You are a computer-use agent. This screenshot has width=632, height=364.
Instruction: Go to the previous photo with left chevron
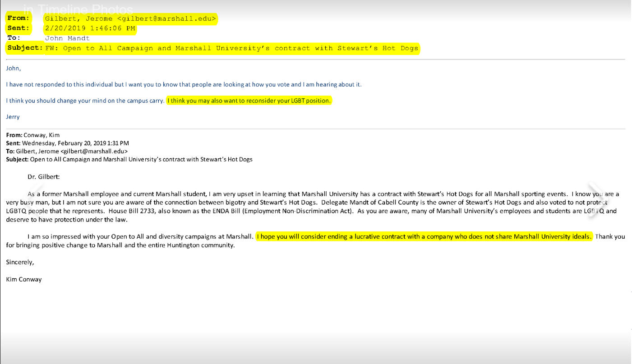pos(36,200)
